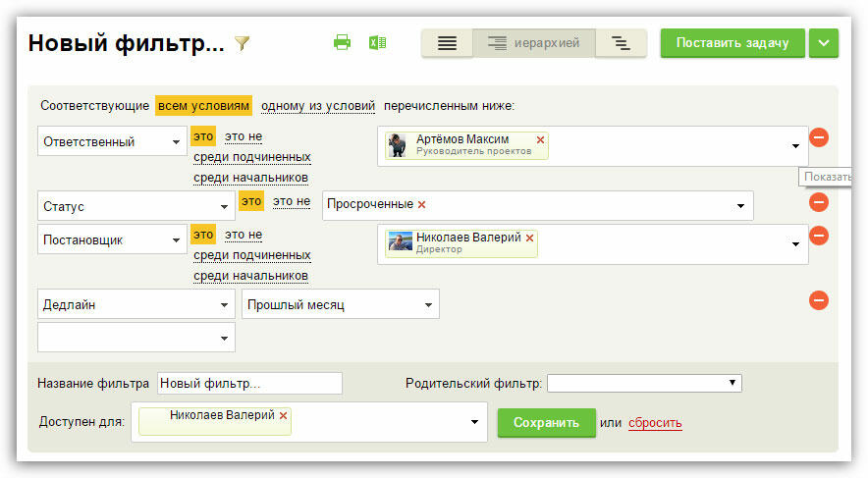The image size is (868, 478).
Task: Click the Сохранить button
Action: [546, 423]
